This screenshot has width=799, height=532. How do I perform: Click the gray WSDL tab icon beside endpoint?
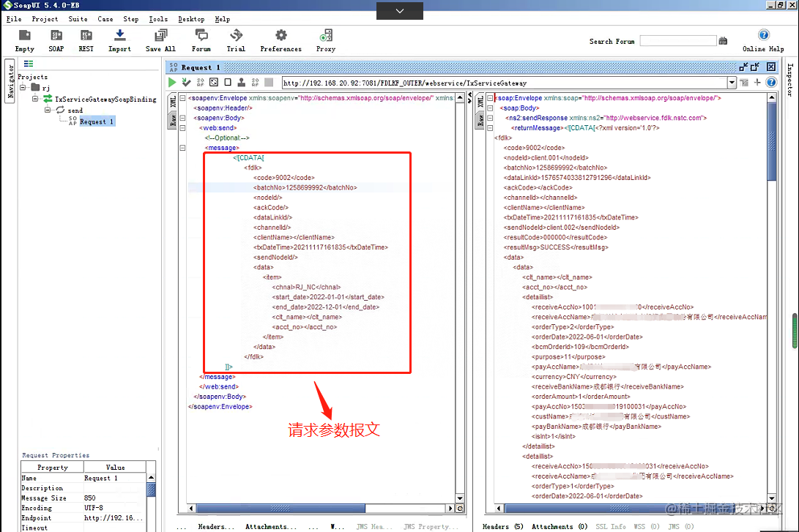[x=744, y=83]
